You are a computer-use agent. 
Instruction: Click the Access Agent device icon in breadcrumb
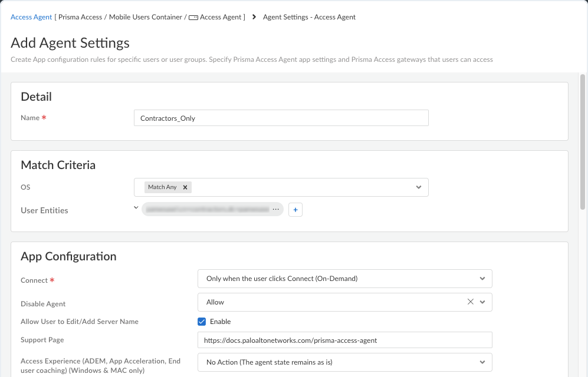click(193, 18)
